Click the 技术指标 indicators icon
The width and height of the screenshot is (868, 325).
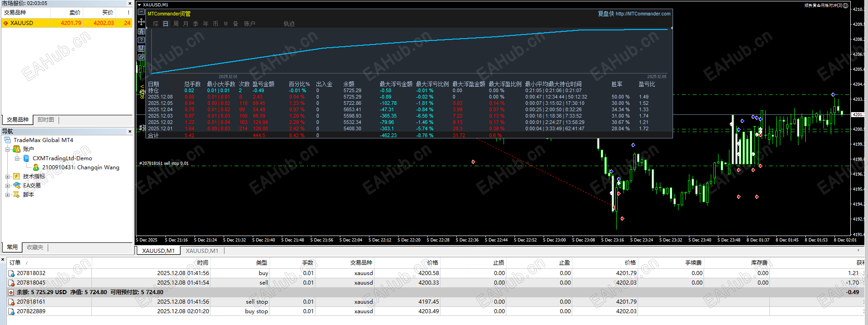[x=17, y=176]
